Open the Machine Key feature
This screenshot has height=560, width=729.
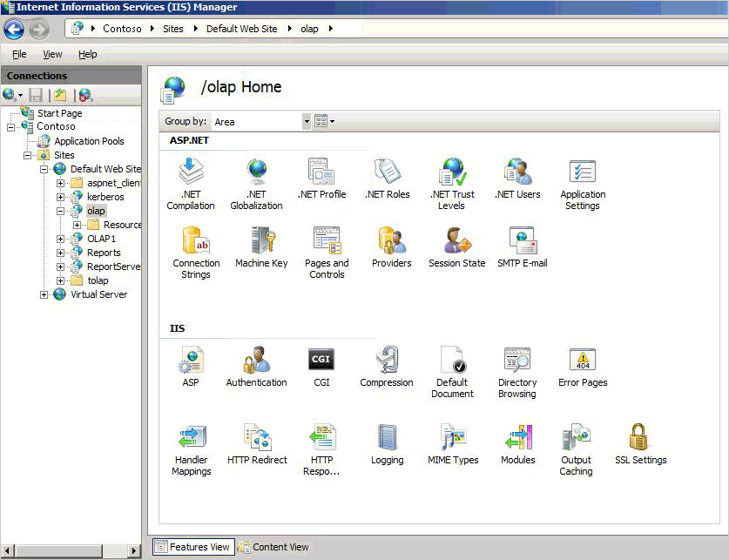point(260,242)
